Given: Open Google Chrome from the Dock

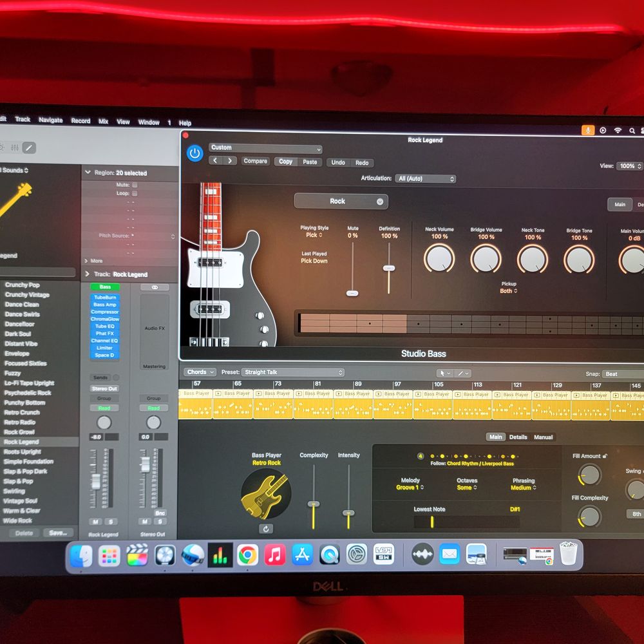Looking at the screenshot, I should tap(247, 554).
